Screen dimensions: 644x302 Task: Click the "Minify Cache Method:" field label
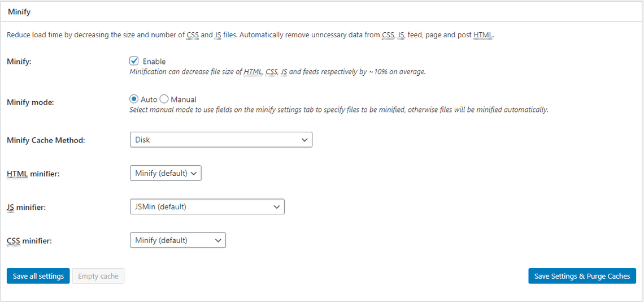[x=46, y=140]
